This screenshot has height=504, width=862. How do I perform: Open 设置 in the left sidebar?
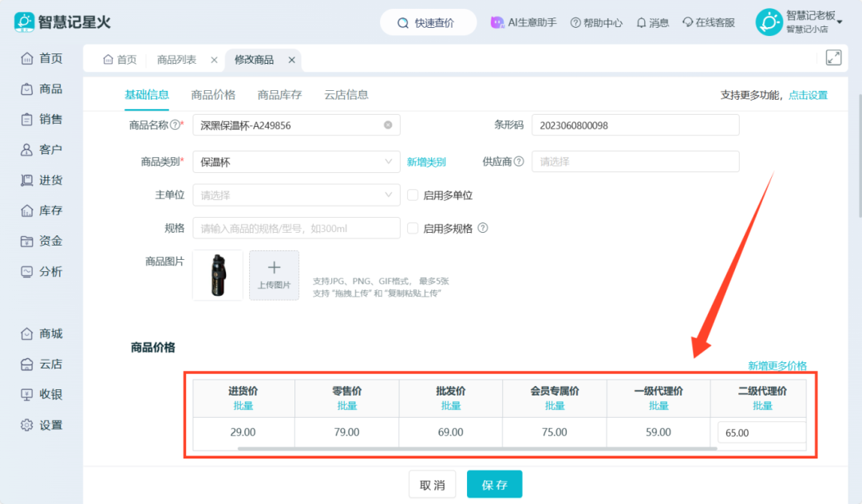pos(42,425)
